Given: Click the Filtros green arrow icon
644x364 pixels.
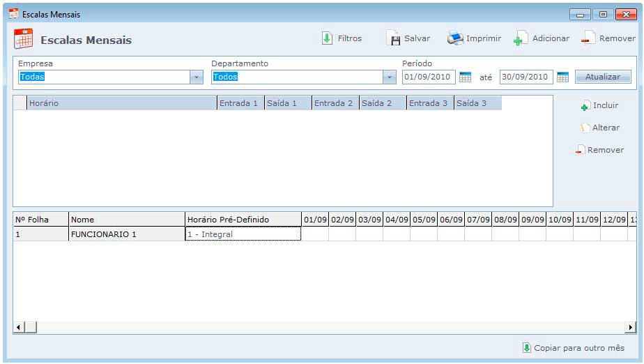Looking at the screenshot, I should point(328,38).
